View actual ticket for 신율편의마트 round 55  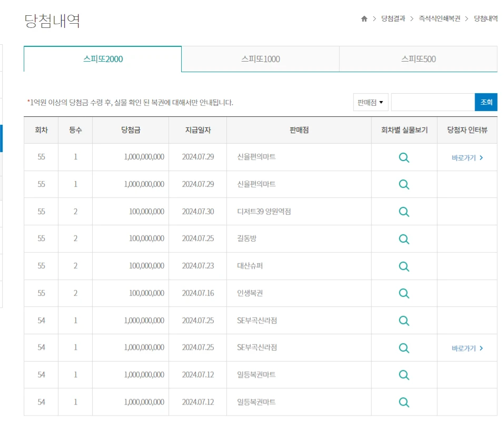click(x=404, y=157)
